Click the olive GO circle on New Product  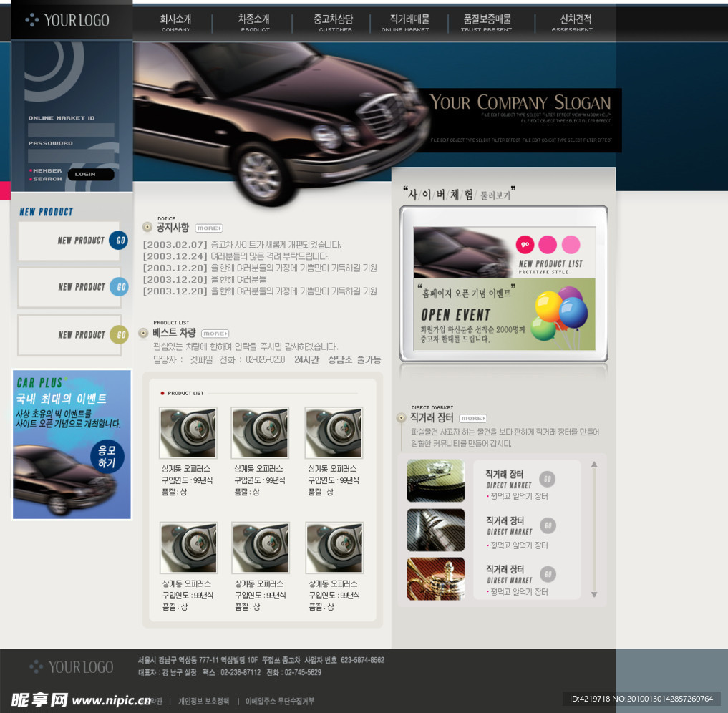pyautogui.click(x=120, y=334)
